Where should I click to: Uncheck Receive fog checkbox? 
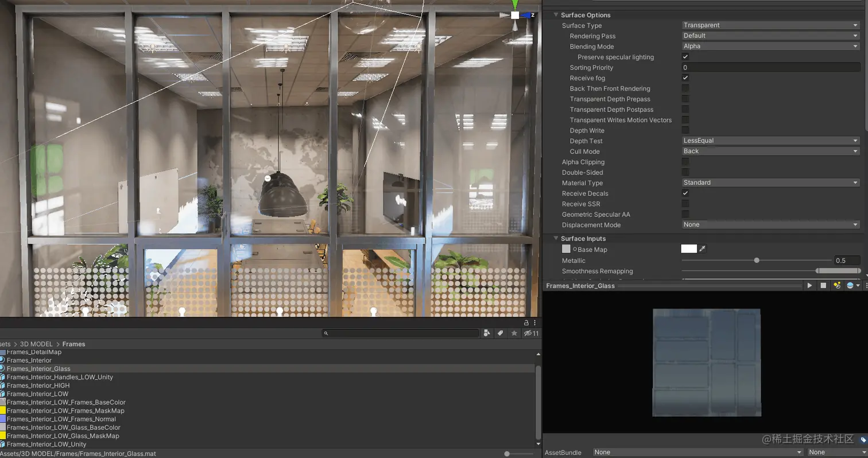point(685,77)
